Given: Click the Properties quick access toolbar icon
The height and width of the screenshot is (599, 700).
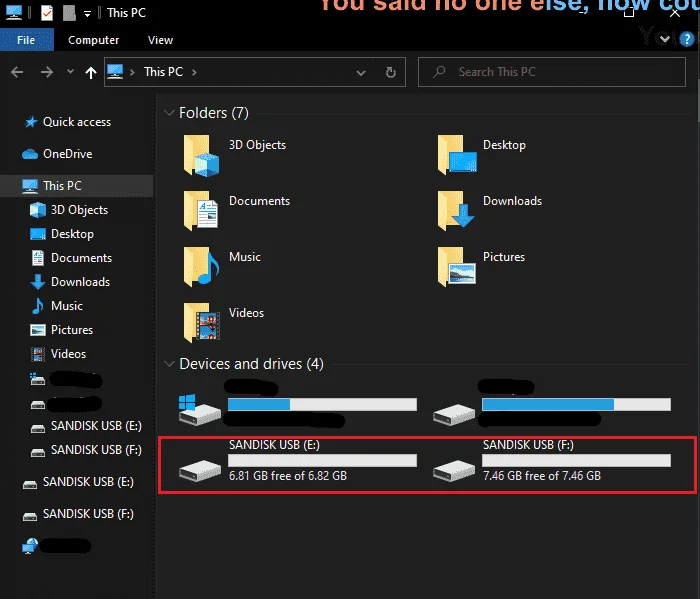Looking at the screenshot, I should click(x=47, y=13).
